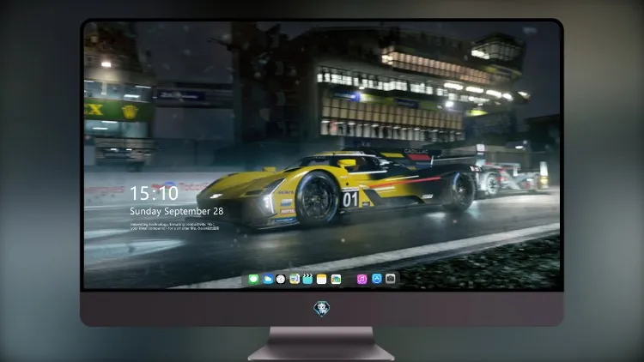644x362 pixels.
Task: Click the small description text under date
Action: coord(174,226)
